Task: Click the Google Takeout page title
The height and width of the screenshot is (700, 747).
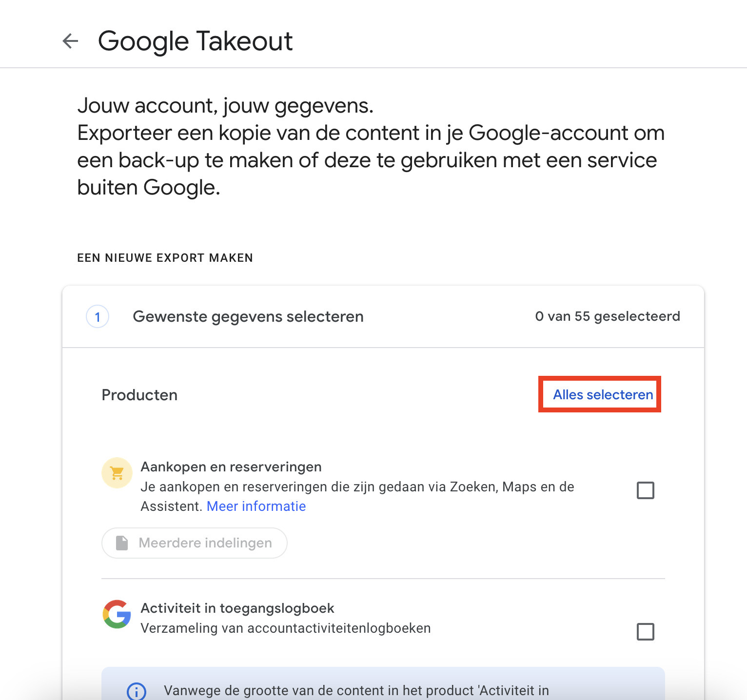Action: 195,41
